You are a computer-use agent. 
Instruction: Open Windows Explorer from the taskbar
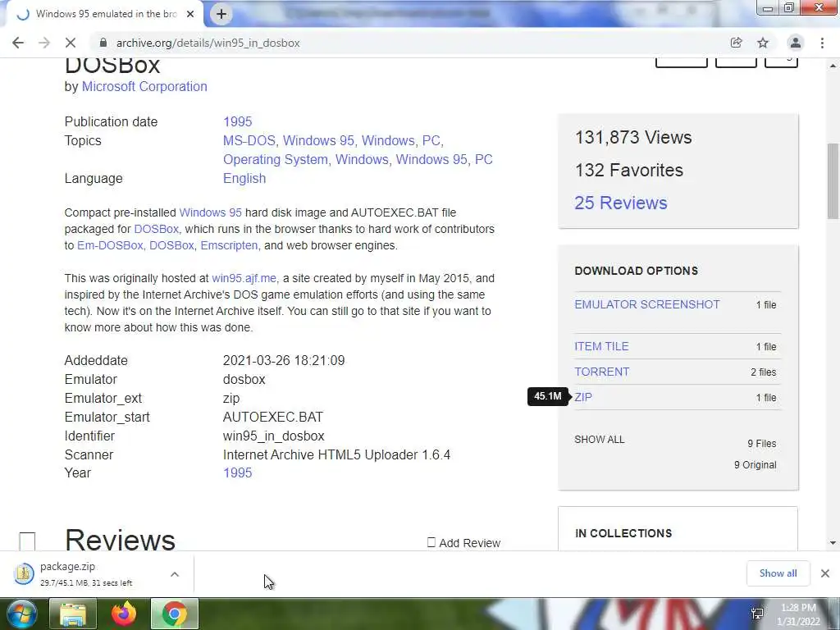click(x=73, y=614)
